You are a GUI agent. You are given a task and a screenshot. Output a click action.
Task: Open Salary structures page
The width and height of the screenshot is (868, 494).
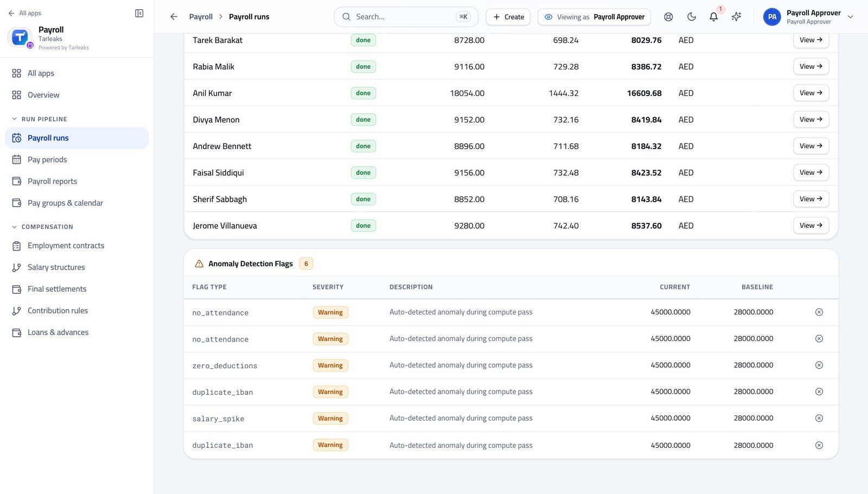point(76,267)
